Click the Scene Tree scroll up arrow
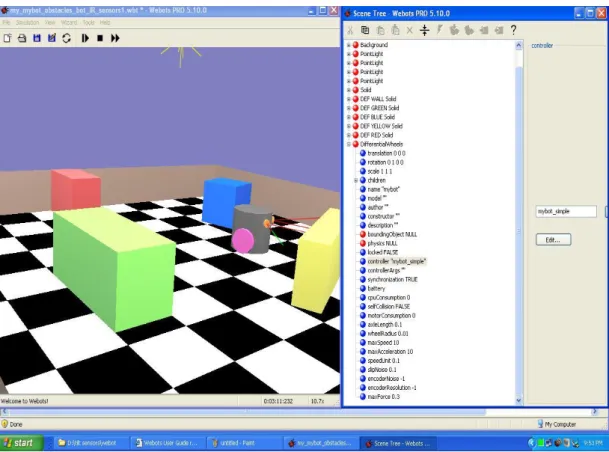The image size is (609, 452). [x=519, y=46]
